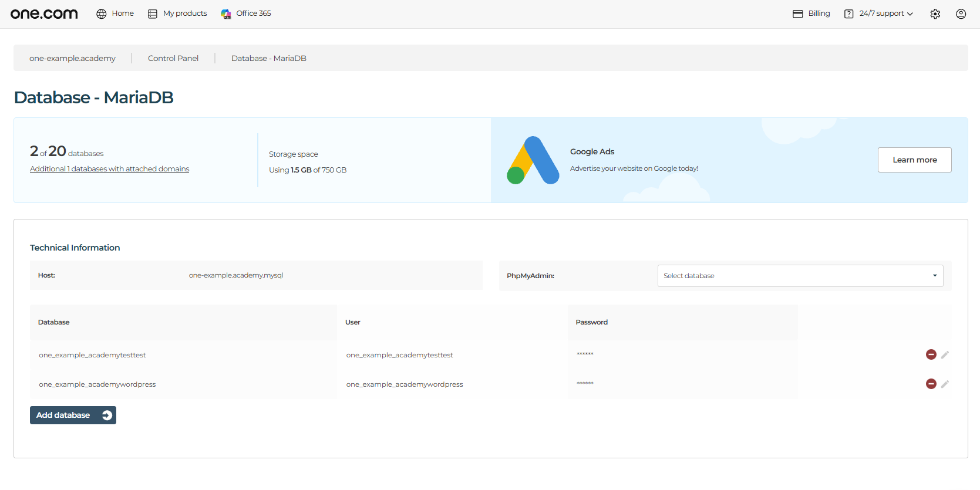Open additional databases with attached domains link
980x490 pixels.
[110, 169]
